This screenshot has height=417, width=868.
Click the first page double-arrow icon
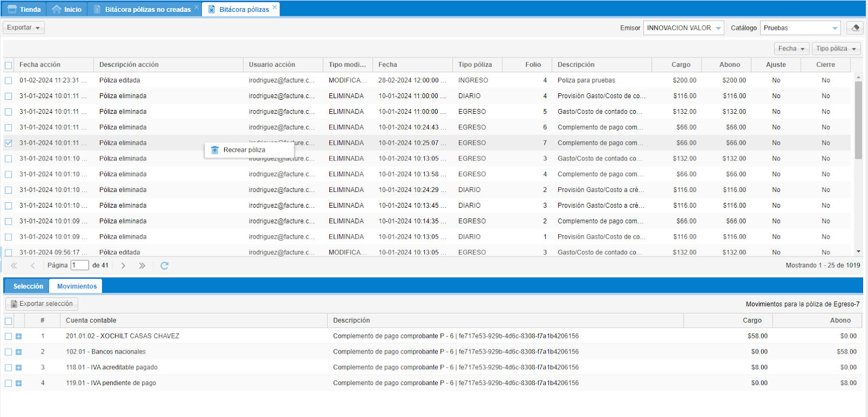[14, 266]
